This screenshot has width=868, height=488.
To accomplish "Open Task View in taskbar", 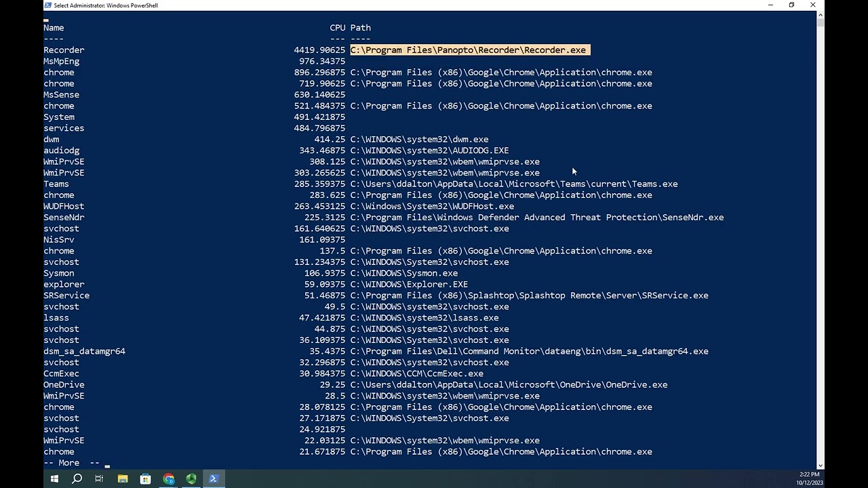I will [99, 479].
